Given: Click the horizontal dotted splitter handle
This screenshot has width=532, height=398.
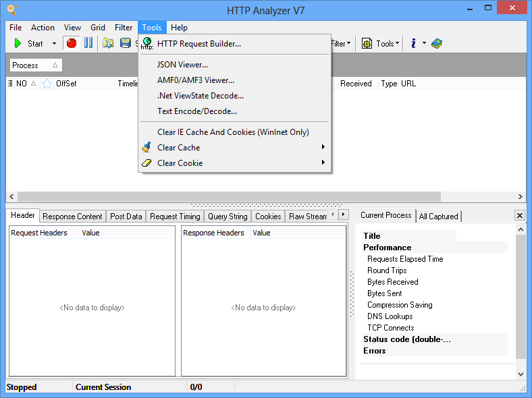Looking at the screenshot, I should pyautogui.click(x=267, y=205).
